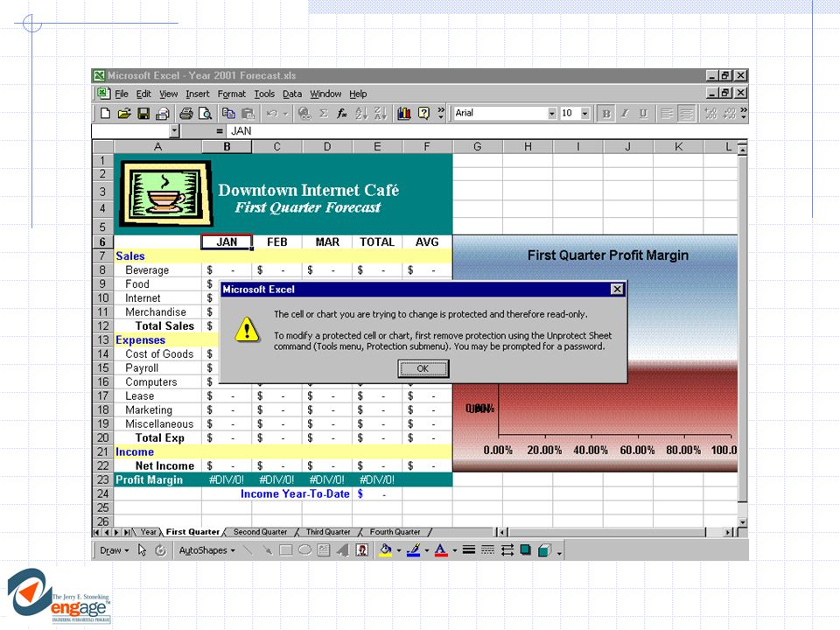
Task: Click the Office Assistant help icon
Action: pos(423,113)
